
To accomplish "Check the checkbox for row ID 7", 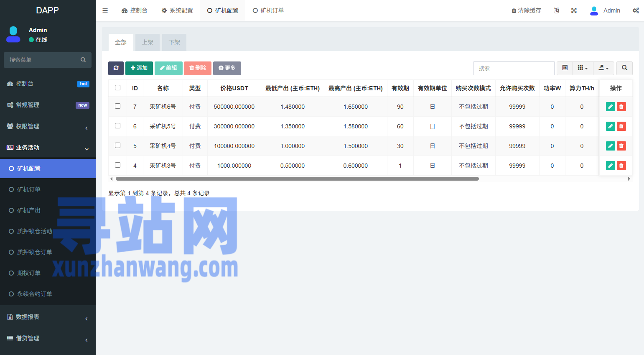I will (x=118, y=106).
